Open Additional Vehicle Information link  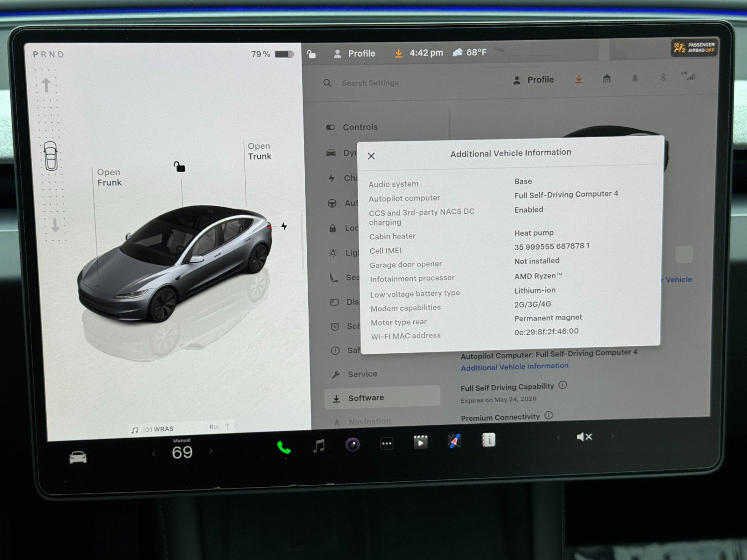pyautogui.click(x=514, y=367)
